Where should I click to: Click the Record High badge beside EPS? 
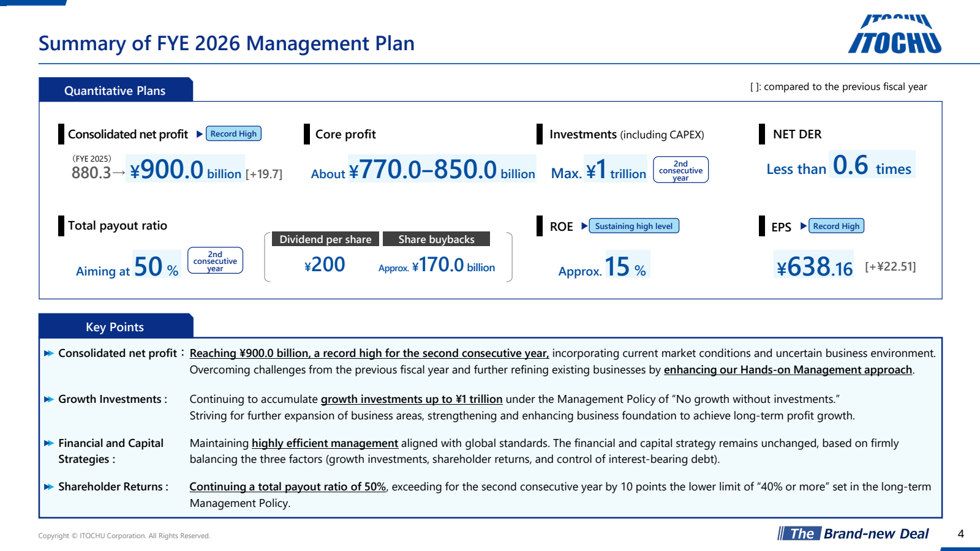click(836, 226)
